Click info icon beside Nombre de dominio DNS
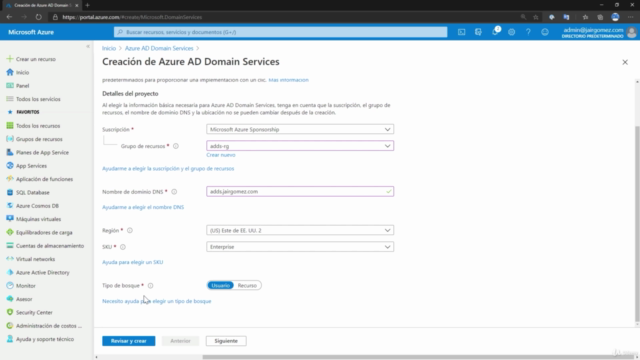Image resolution: width=640 pixels, height=360 pixels. (x=174, y=192)
